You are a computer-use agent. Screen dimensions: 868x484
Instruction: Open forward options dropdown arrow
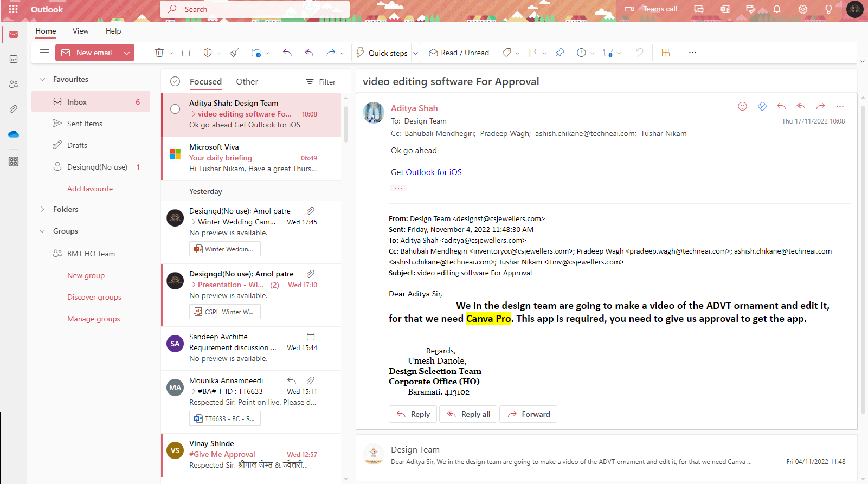click(342, 53)
